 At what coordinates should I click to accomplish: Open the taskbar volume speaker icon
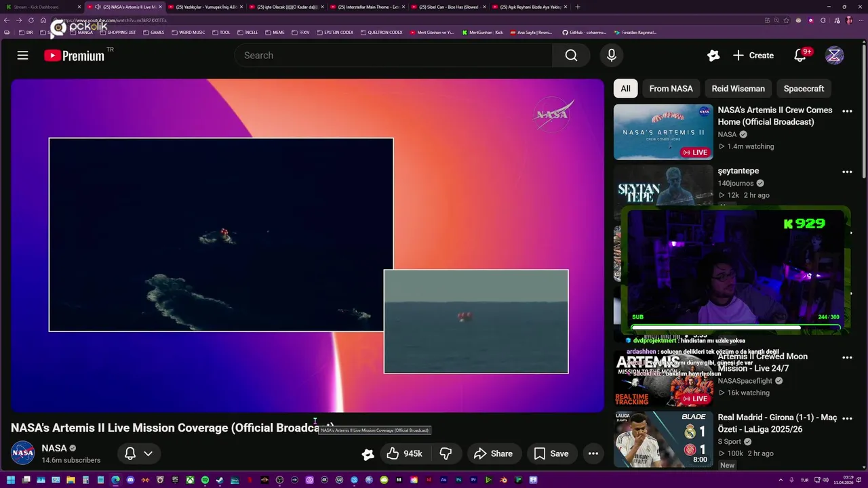(825, 480)
